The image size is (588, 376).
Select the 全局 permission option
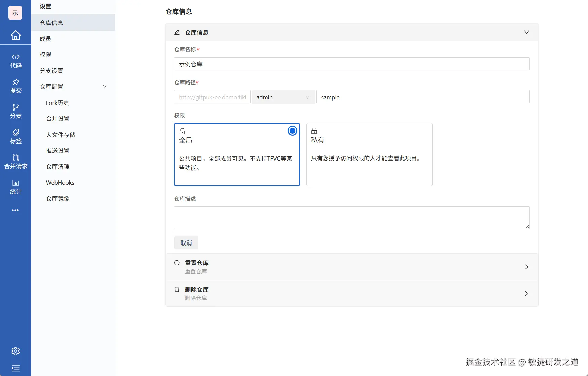(x=236, y=155)
